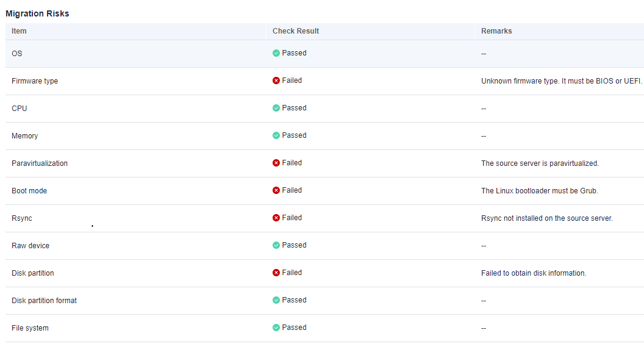Viewport: 644px width, 344px height.
Task: Click the Linux bootloader must be Grub remark
Action: pyautogui.click(x=539, y=191)
